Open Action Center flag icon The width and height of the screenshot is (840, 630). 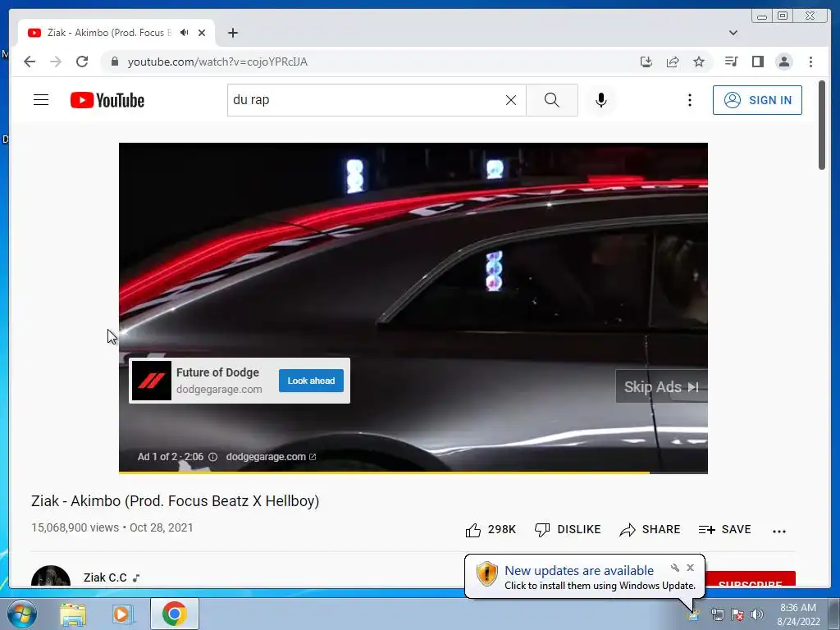click(x=737, y=614)
